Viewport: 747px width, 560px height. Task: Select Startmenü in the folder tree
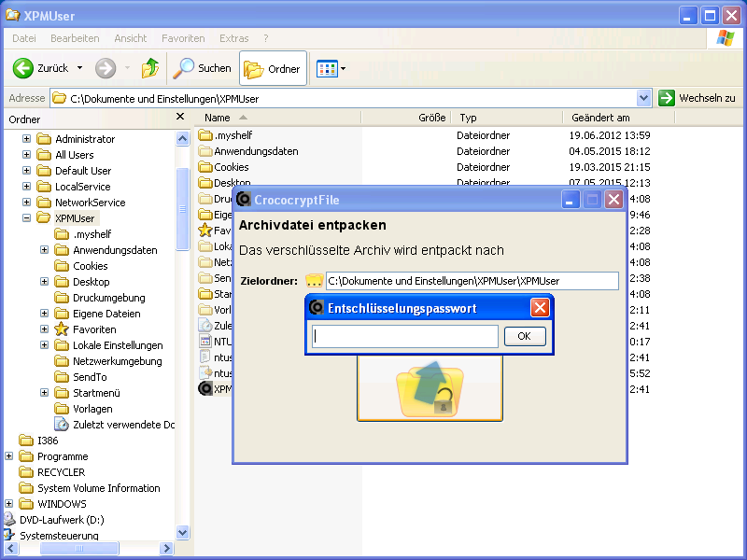87,393
